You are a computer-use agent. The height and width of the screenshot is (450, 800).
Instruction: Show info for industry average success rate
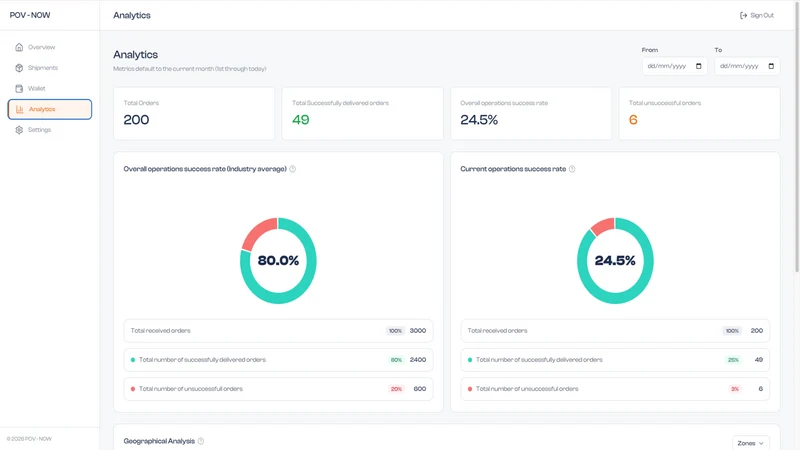292,169
